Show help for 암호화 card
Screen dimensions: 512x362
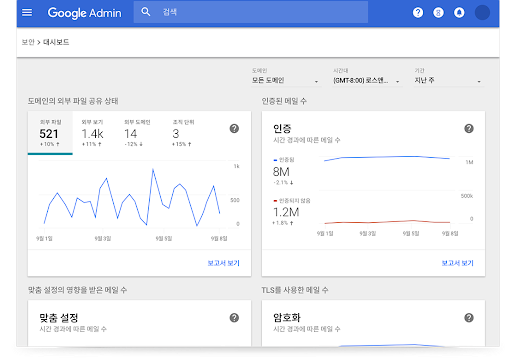[x=469, y=318]
